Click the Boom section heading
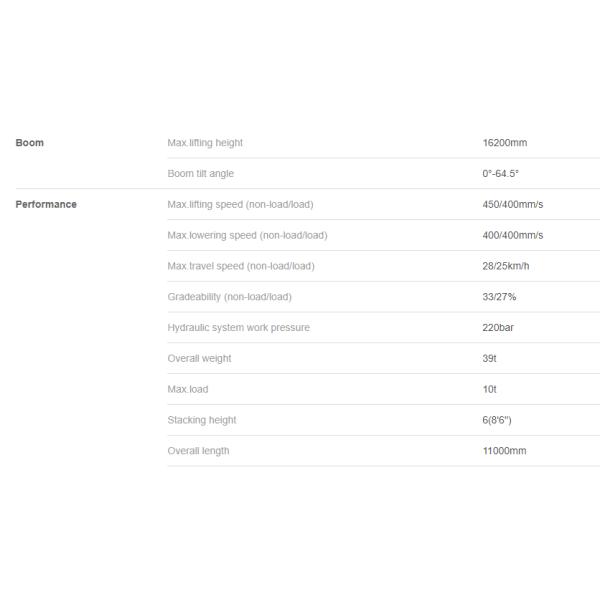 [30, 143]
